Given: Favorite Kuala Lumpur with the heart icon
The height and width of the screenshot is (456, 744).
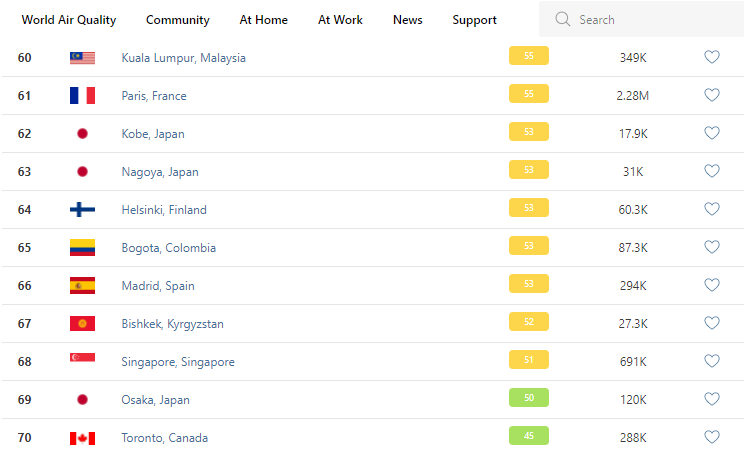Looking at the screenshot, I should tap(712, 57).
